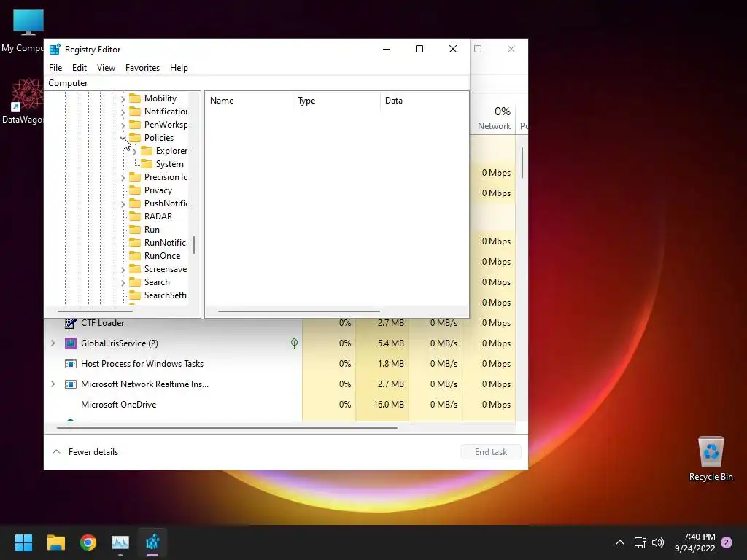The image size is (747, 560).
Task: Expand the PushNotifications key
Action: point(123,204)
